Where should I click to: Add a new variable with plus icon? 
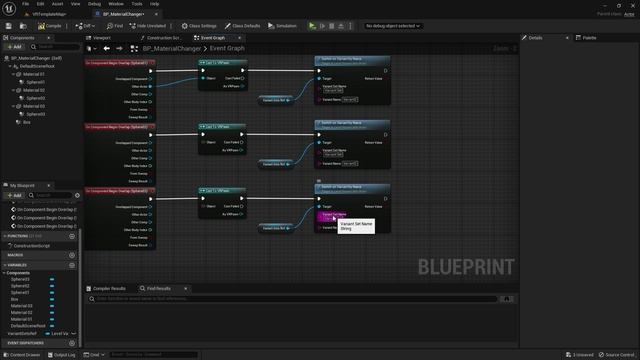tap(72, 265)
